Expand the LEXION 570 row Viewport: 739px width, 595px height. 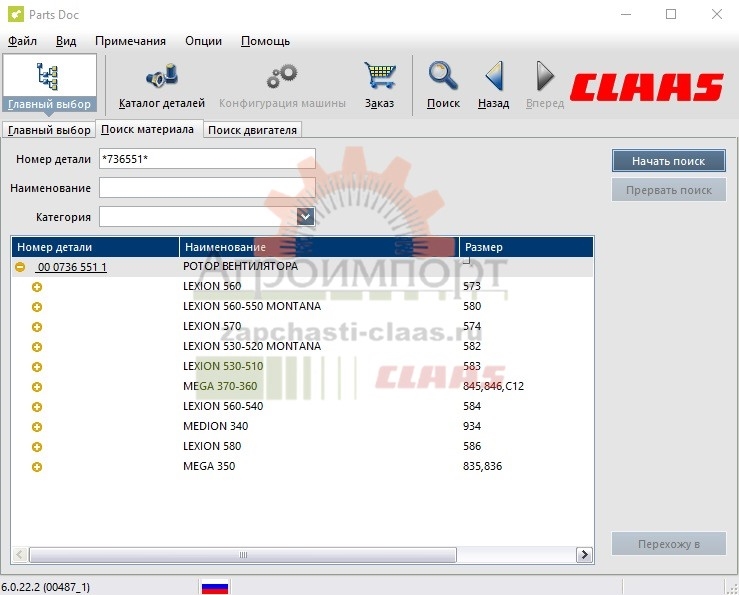tap(37, 327)
